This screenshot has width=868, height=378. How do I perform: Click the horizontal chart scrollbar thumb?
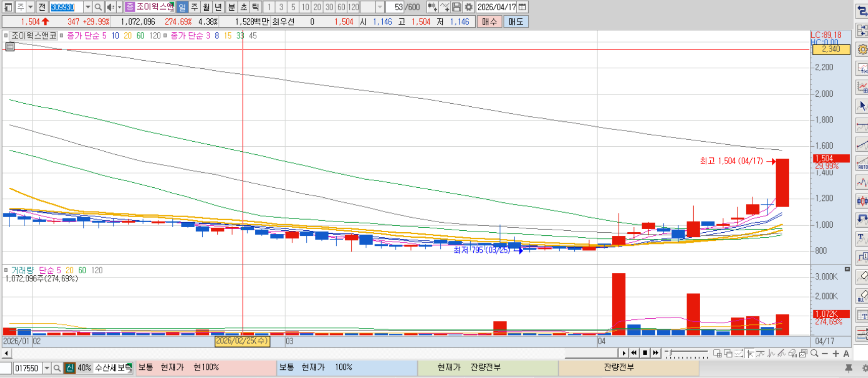[591, 353]
